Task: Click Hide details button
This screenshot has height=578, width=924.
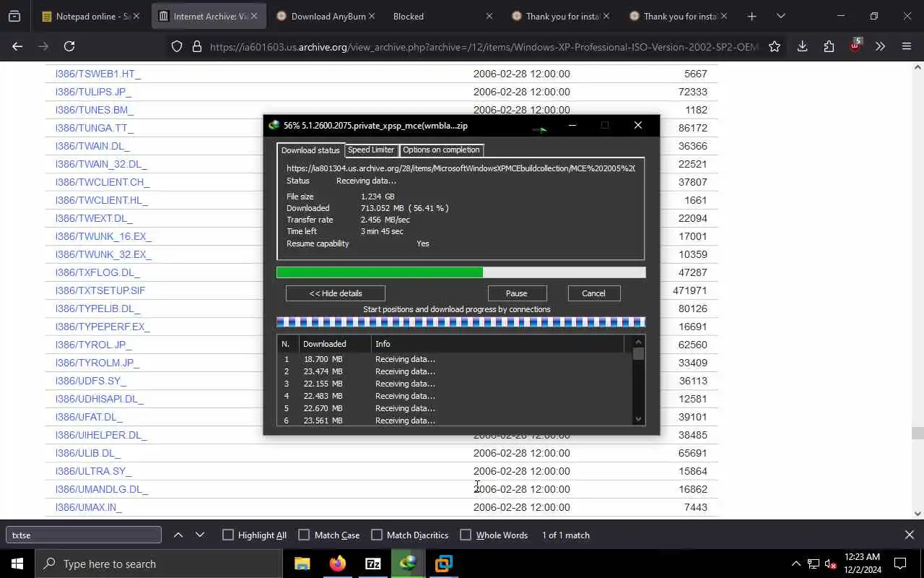Action: (336, 293)
